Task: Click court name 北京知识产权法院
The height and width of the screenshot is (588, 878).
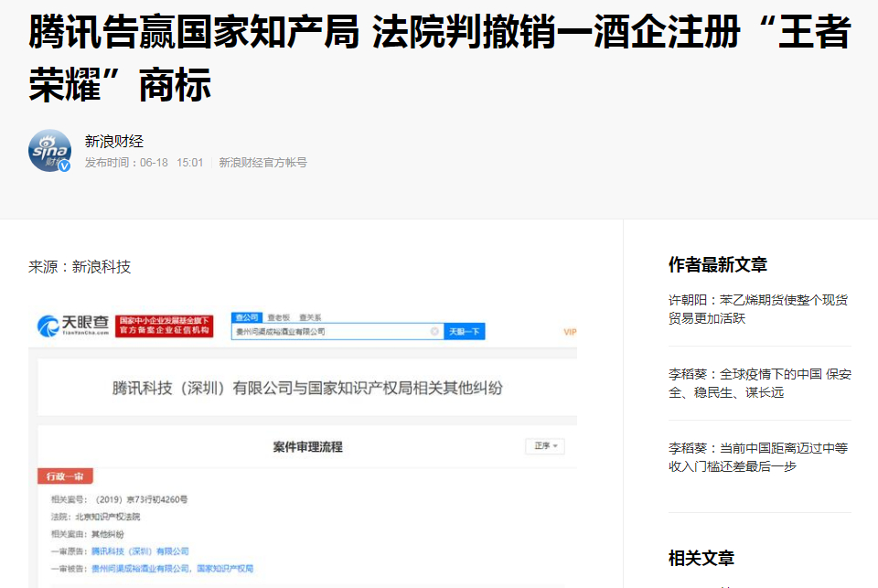Action: coord(108,517)
